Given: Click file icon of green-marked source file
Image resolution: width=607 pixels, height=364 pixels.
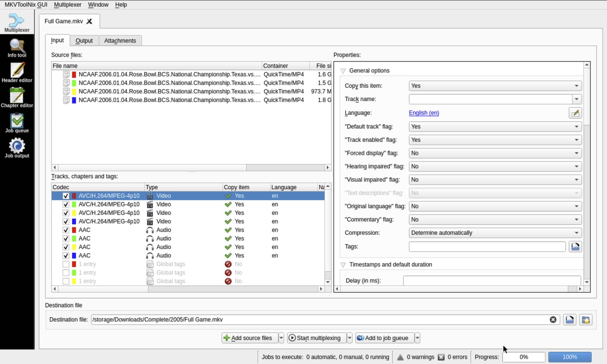Looking at the screenshot, I should [66, 83].
